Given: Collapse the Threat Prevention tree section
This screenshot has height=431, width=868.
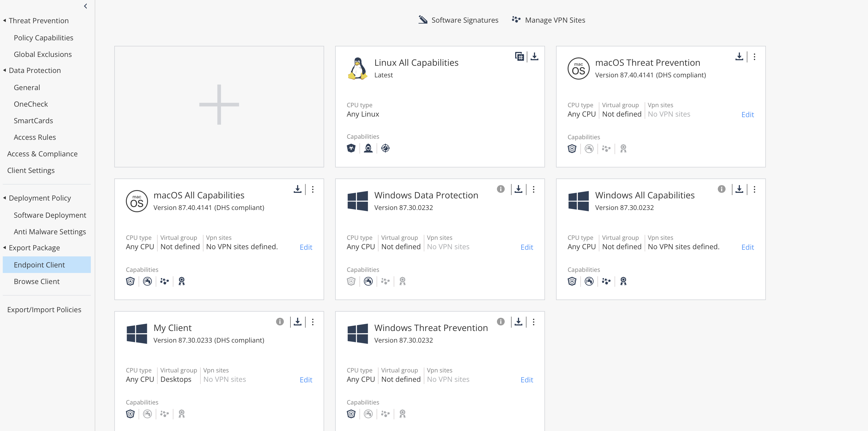Looking at the screenshot, I should [x=5, y=20].
